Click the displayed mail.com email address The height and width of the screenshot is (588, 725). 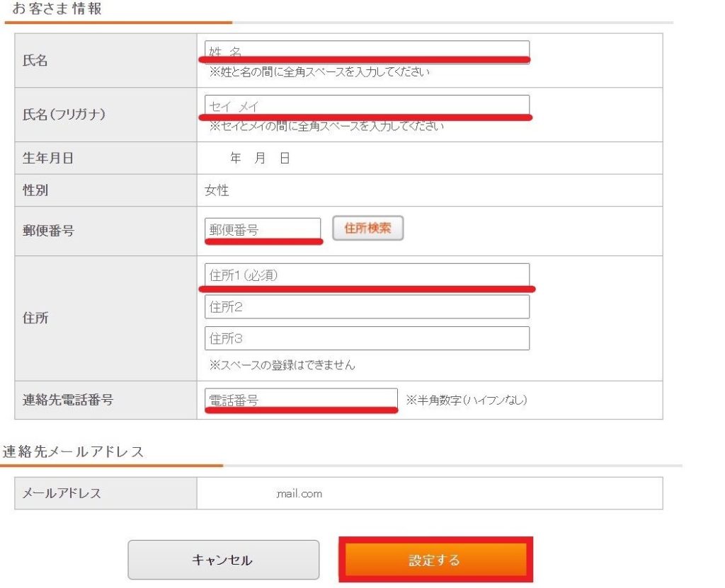tap(300, 493)
